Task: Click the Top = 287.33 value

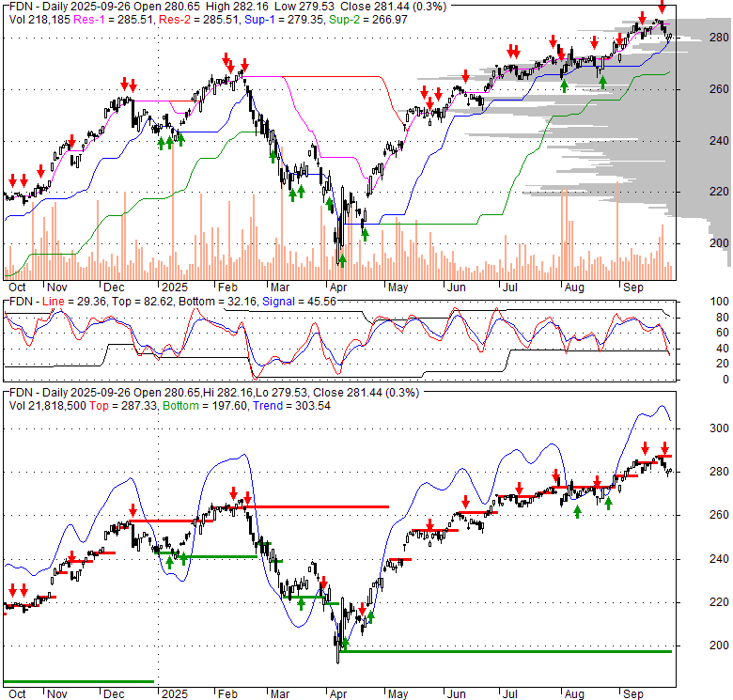Action: pos(122,406)
